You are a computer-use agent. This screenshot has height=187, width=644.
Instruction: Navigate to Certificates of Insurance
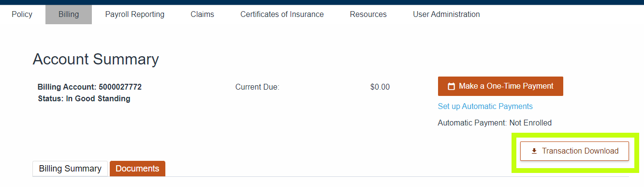coord(282,15)
